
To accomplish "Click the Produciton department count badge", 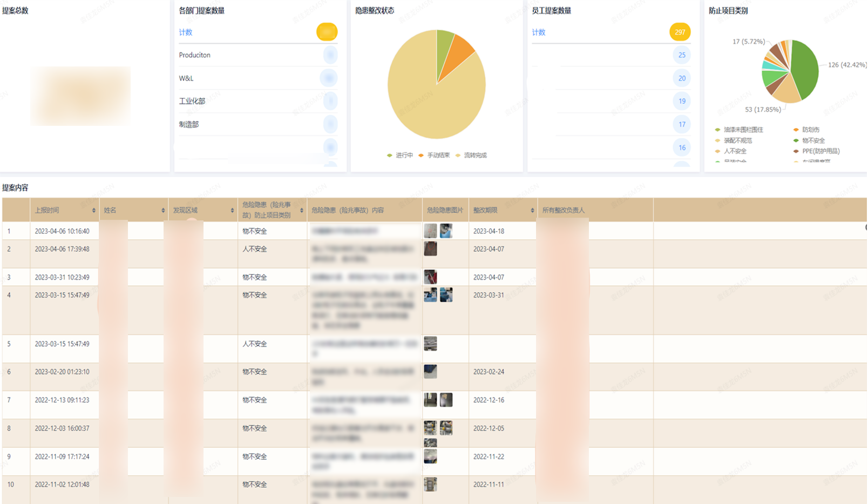I will (x=330, y=55).
